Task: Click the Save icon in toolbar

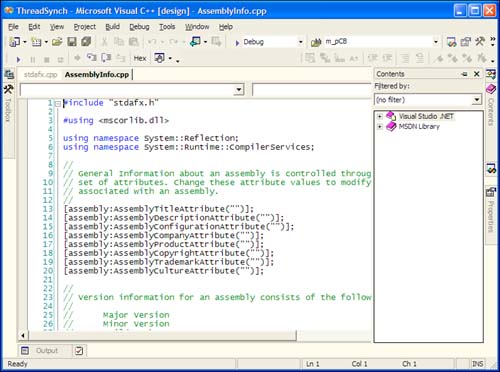Action: pyautogui.click(x=72, y=42)
